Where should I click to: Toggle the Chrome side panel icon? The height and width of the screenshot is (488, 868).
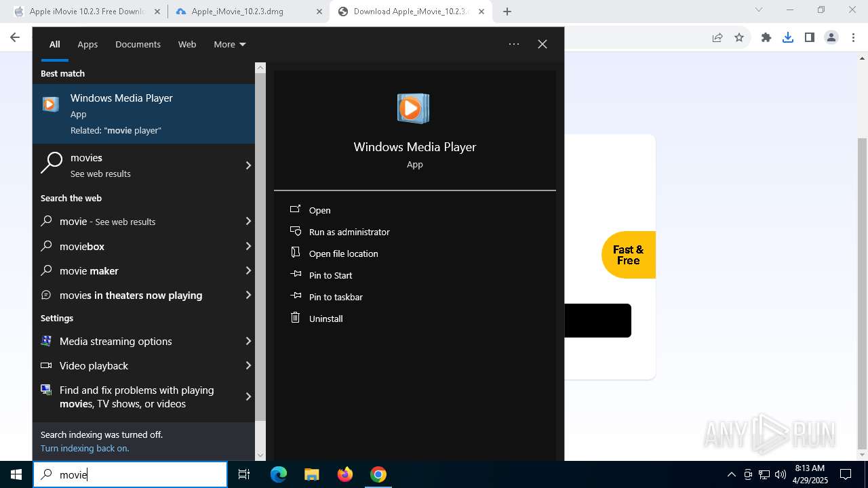coord(810,38)
